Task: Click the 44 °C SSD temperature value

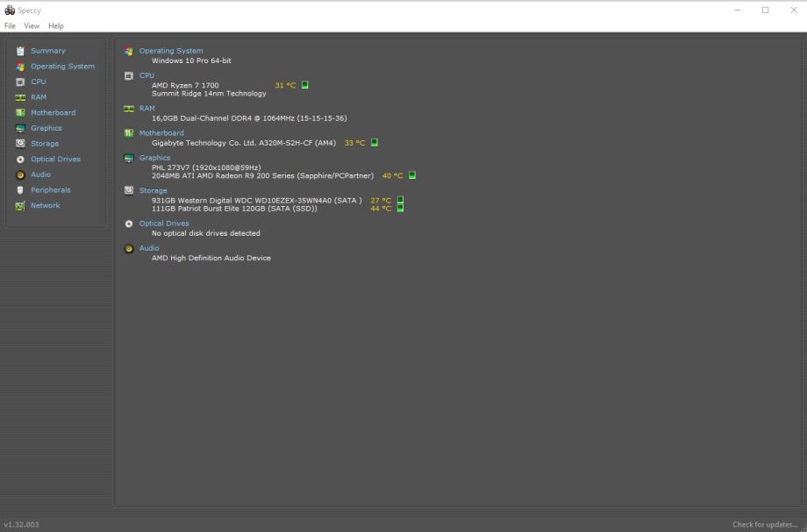Action: (381, 209)
